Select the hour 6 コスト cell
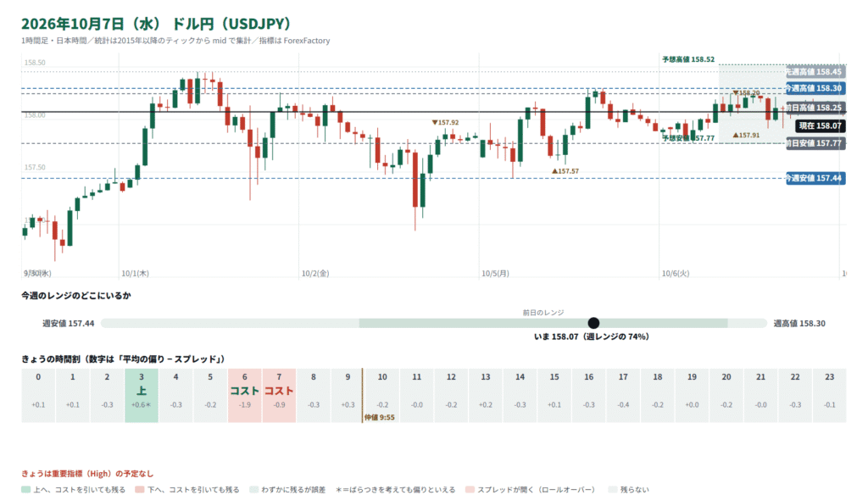868x495 pixels. (245, 395)
